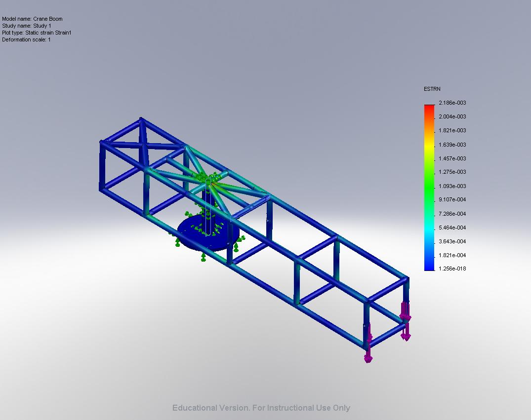Click the minimum value 1.256e-018 label
This screenshot has width=531, height=420.
(x=452, y=268)
